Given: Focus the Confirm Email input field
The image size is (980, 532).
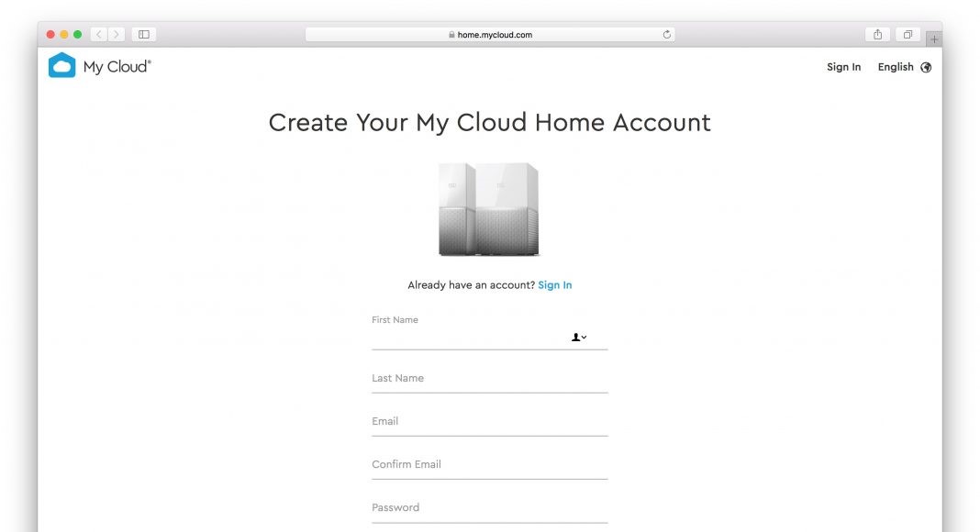Looking at the screenshot, I should click(489, 464).
